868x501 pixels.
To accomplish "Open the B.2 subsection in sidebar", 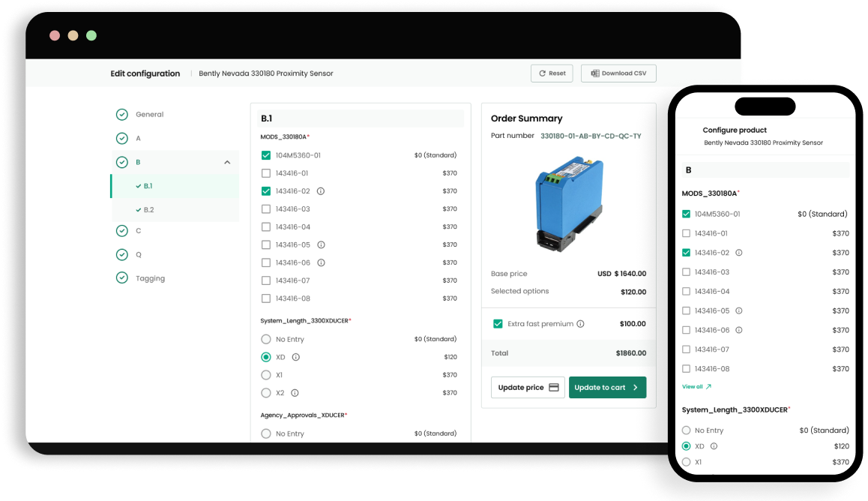I will click(x=148, y=210).
